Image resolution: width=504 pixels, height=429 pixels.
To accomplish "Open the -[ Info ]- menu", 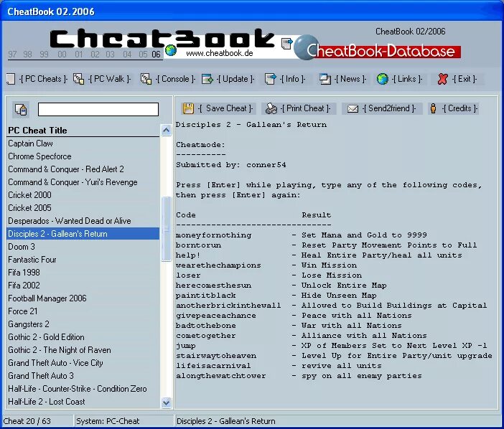I will [x=292, y=79].
